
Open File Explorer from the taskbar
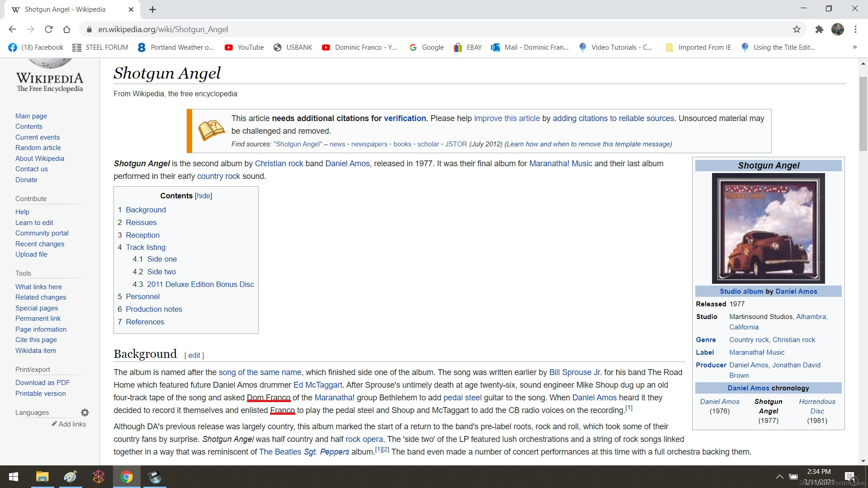point(42,477)
